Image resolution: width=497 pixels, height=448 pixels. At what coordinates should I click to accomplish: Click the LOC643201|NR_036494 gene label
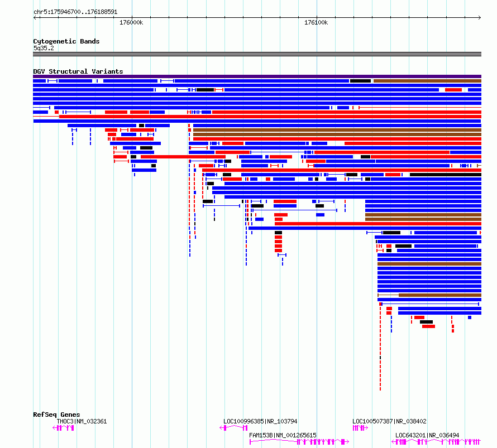[x=427, y=435]
